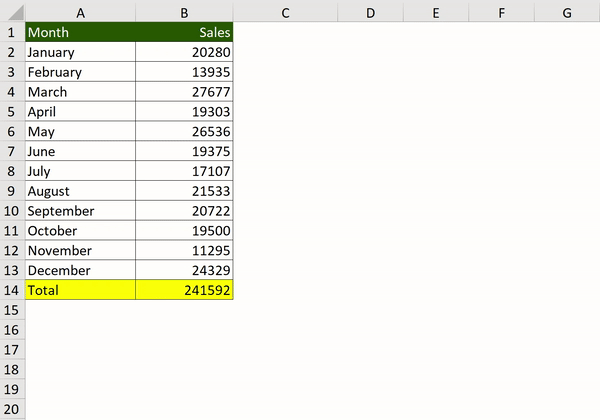Click sales value 19303
The height and width of the screenshot is (420, 600).
coord(184,112)
